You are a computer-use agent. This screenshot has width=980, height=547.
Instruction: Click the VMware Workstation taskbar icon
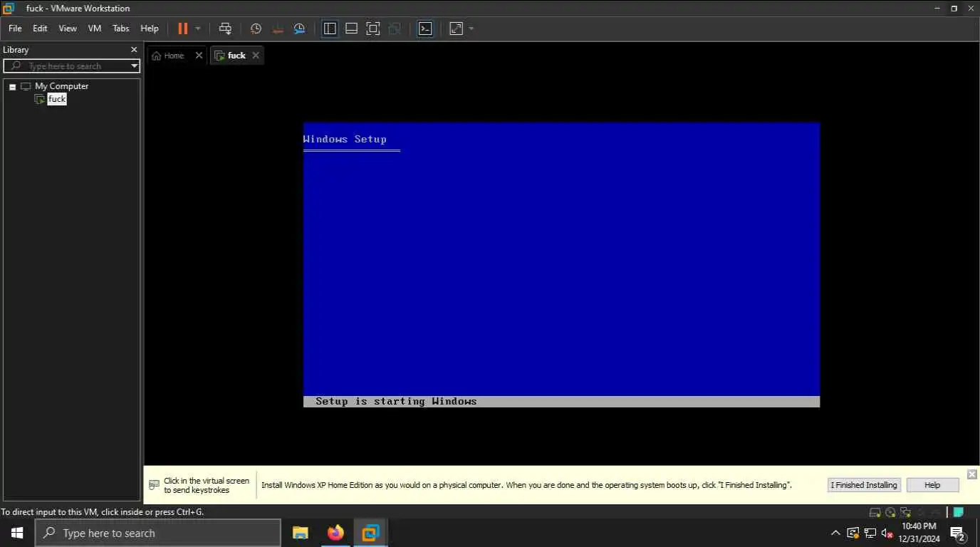point(371,533)
